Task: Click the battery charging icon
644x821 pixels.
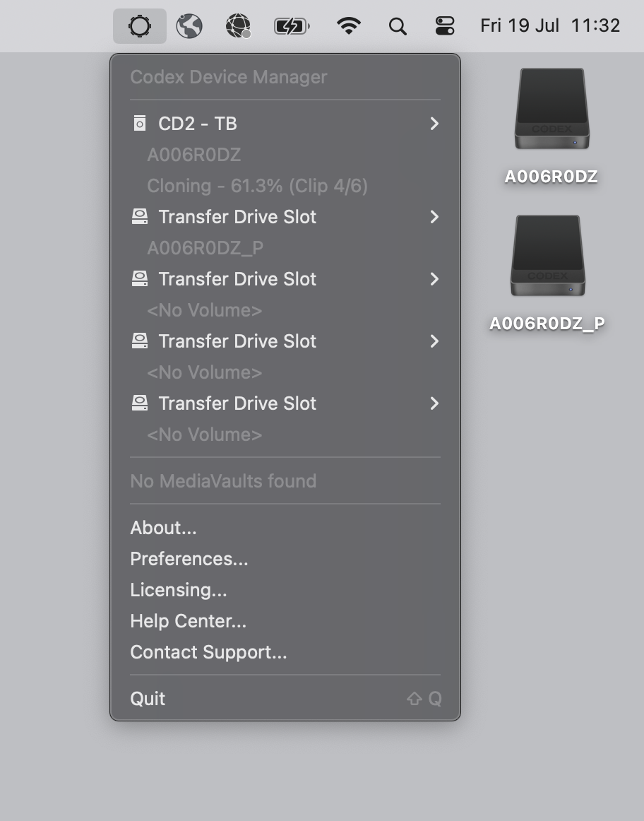Action: tap(292, 25)
